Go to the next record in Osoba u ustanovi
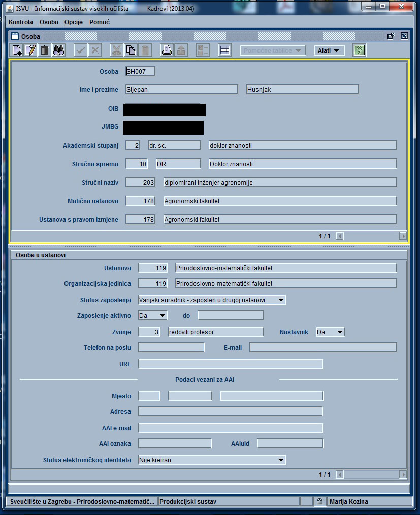The image size is (420, 515). tap(403, 474)
